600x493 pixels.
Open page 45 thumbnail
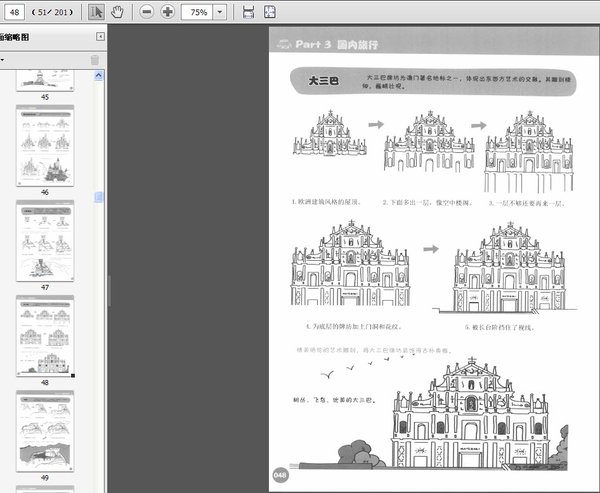coord(45,78)
